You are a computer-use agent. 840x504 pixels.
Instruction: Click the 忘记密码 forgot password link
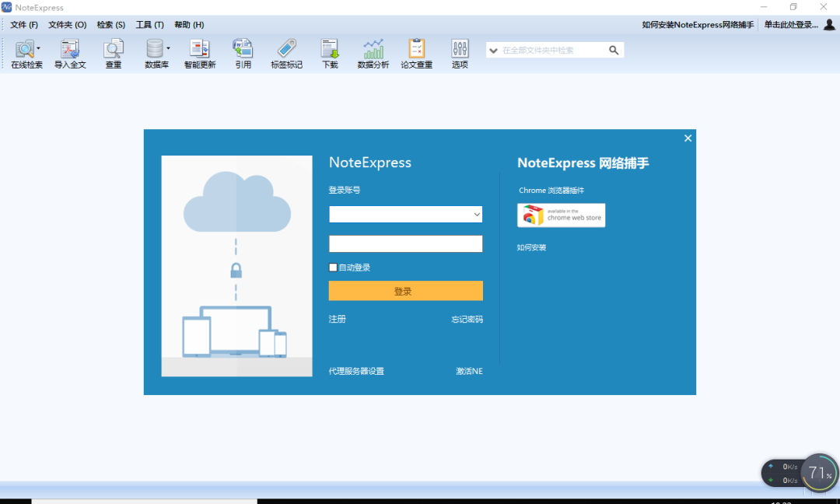click(467, 319)
